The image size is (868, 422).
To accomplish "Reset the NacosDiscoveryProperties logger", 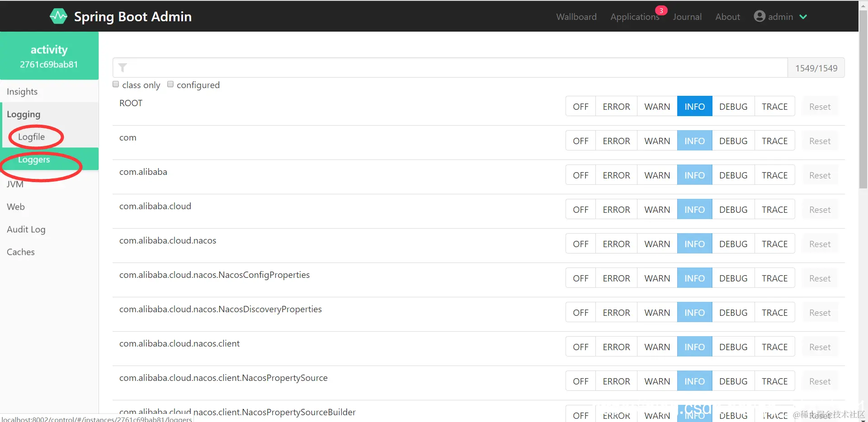I will pyautogui.click(x=820, y=312).
